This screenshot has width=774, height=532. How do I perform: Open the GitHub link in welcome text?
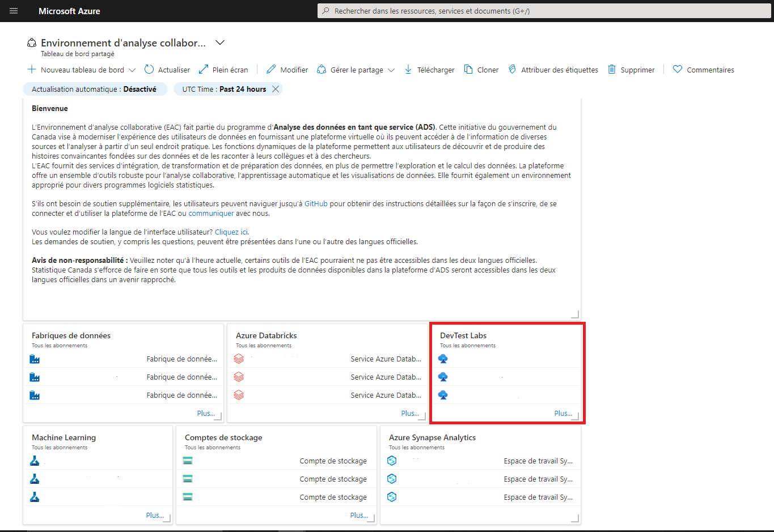pyautogui.click(x=316, y=203)
